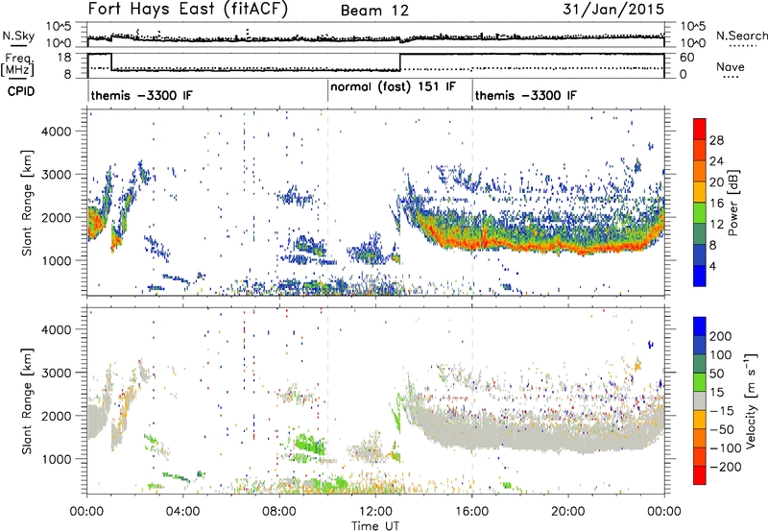
Task: Click the 'Nave' legend label
Action: pos(731,66)
